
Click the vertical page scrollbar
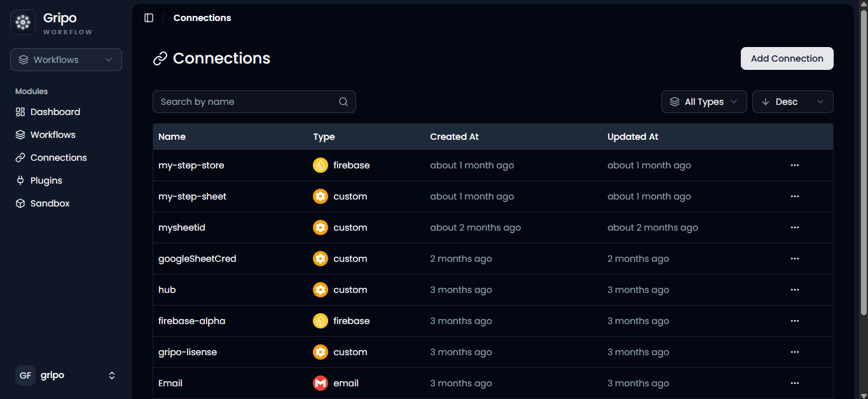[864, 163]
